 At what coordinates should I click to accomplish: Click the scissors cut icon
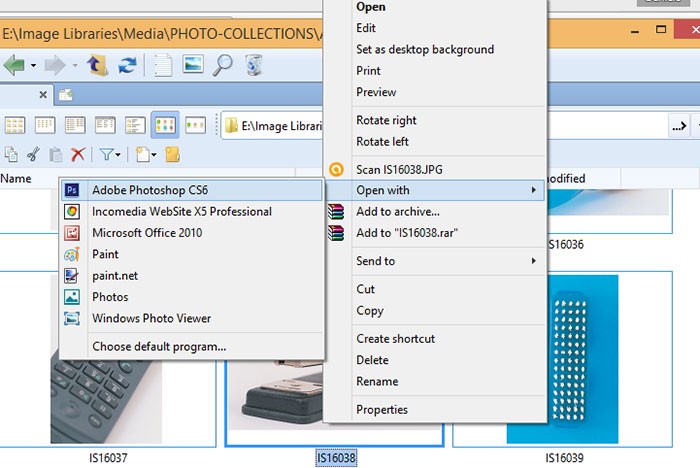33,154
